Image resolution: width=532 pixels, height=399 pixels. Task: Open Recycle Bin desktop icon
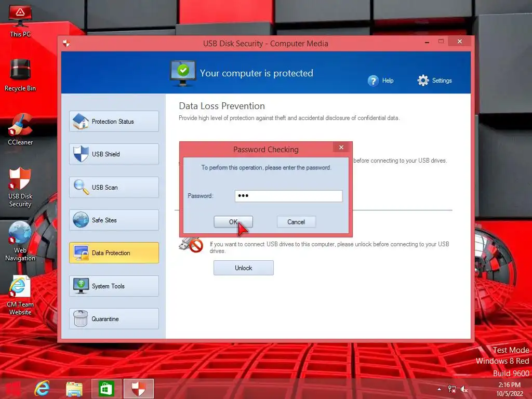coord(20,75)
